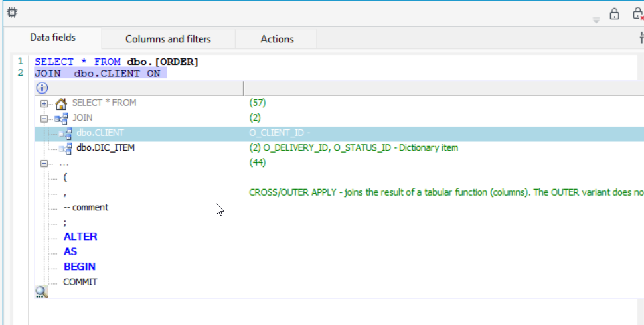Click the blue info icon in the suggestion header

click(42, 88)
